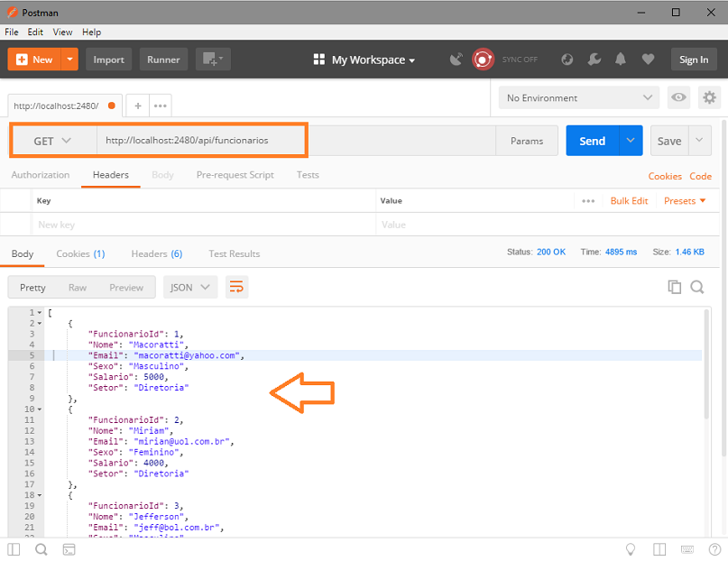The width and height of the screenshot is (728, 561).
Task: Collapse the JSON array at line 1
Action: click(x=40, y=313)
